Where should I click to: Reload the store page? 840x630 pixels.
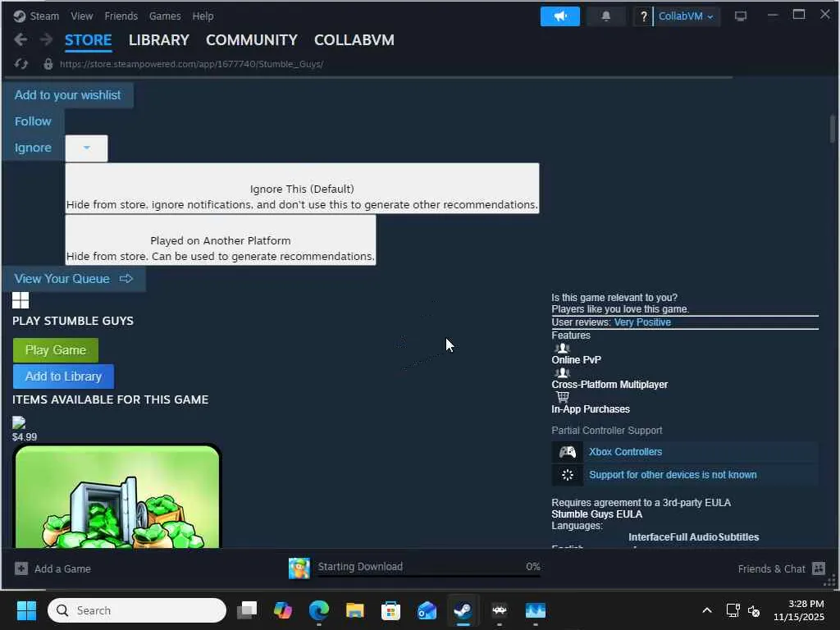(21, 64)
